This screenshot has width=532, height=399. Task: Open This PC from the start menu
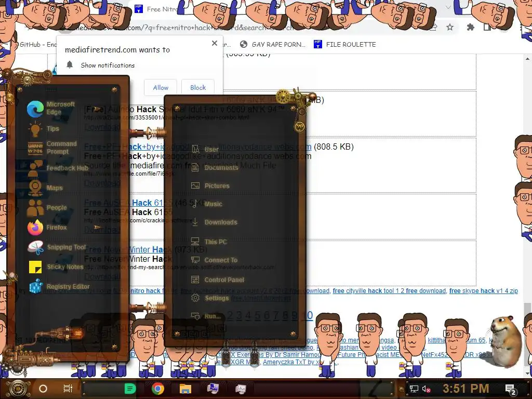(209, 242)
